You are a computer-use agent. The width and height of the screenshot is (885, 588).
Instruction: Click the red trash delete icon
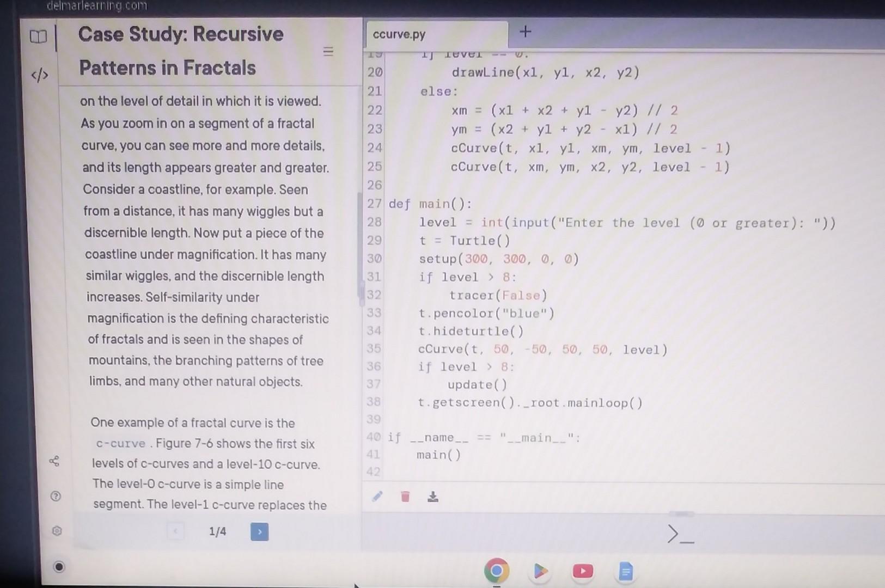pyautogui.click(x=405, y=496)
